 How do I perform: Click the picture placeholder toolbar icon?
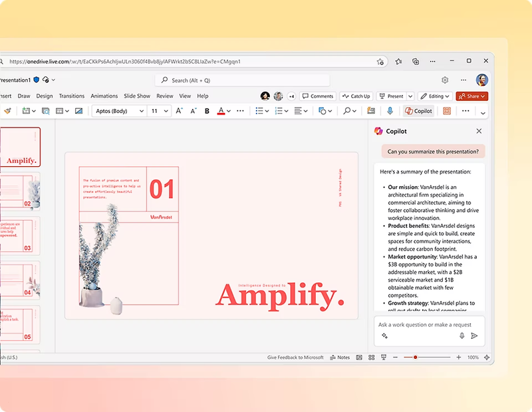pyautogui.click(x=78, y=111)
